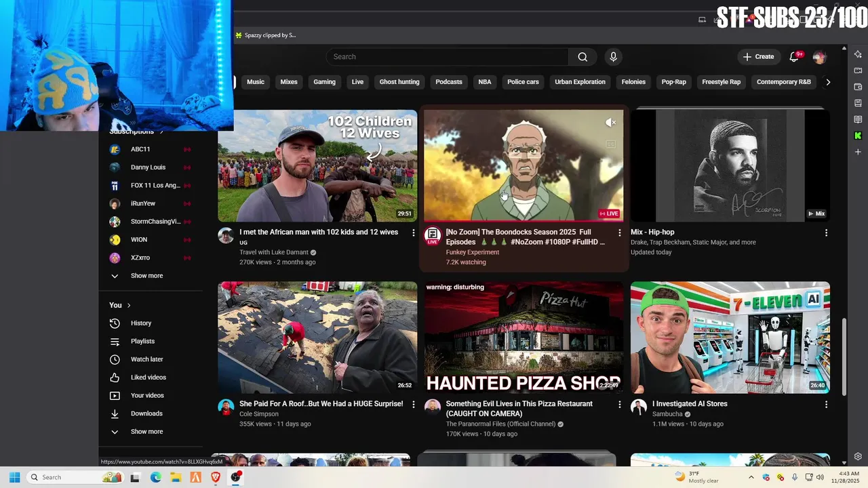868x488 pixels.
Task: Show more topic chips with right arrow
Action: pyautogui.click(x=827, y=82)
